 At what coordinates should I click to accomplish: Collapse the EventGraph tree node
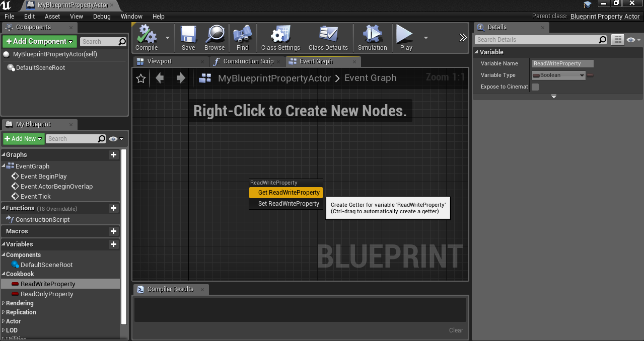(4, 166)
